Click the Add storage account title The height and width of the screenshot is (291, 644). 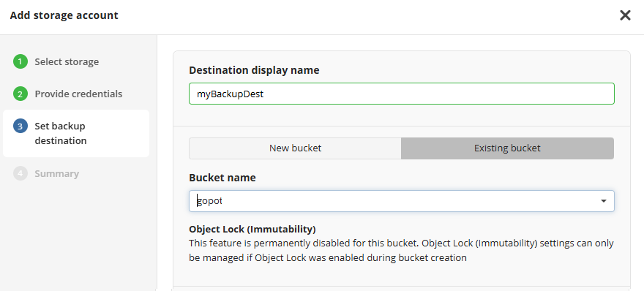[64, 15]
